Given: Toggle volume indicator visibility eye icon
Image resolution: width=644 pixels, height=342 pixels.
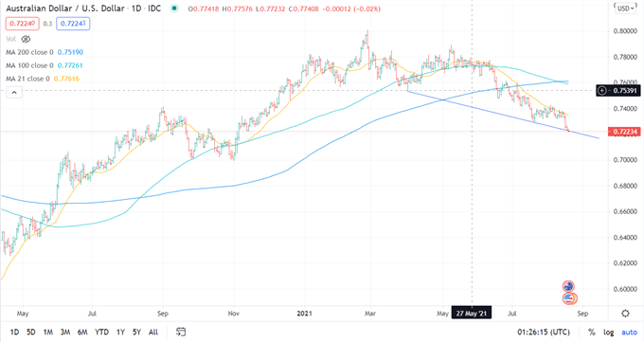Looking at the screenshot, I should pos(26,39).
